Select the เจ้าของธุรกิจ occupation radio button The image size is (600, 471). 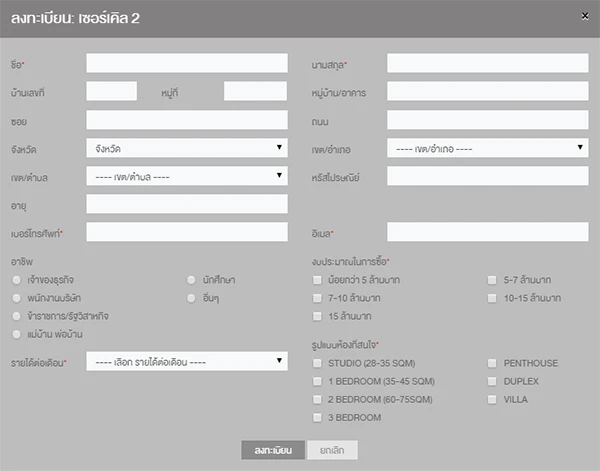pos(17,279)
